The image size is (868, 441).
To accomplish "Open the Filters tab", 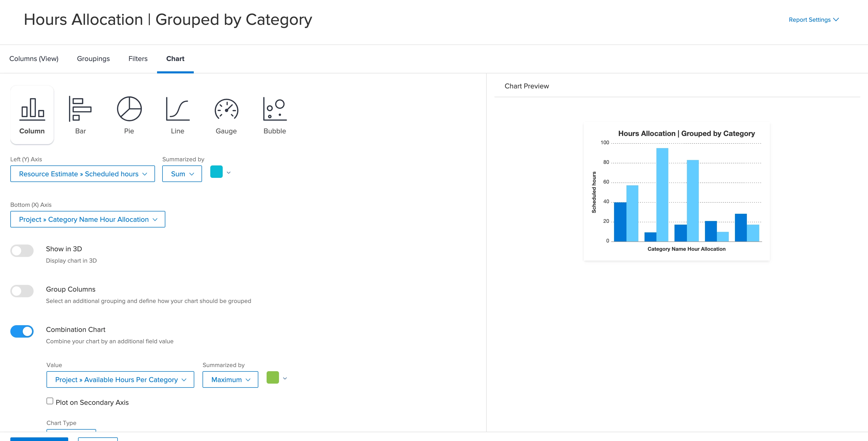I will point(138,59).
